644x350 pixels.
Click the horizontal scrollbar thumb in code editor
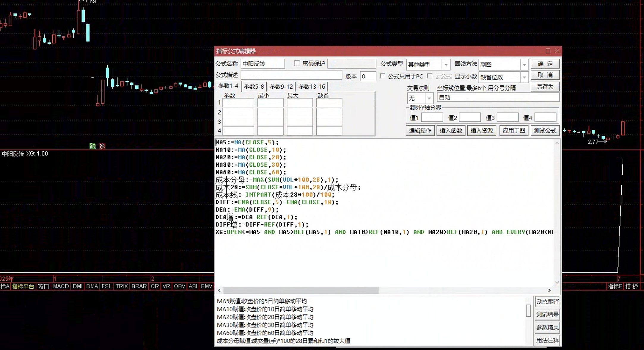301,290
